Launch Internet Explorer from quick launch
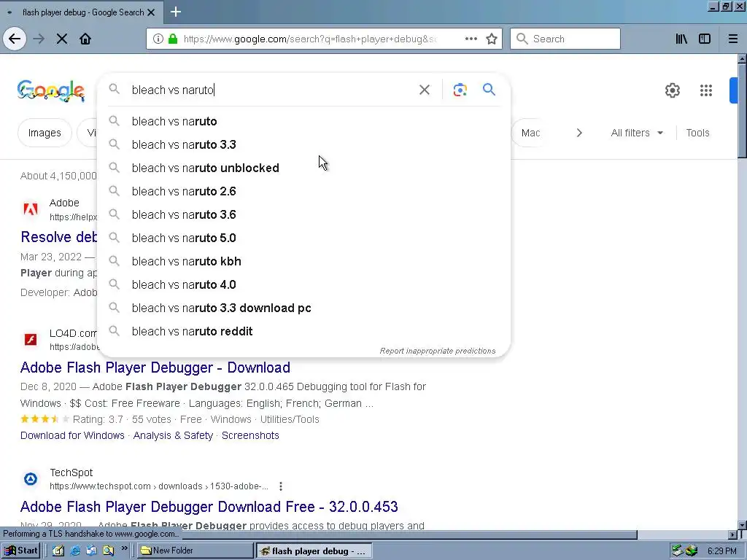The height and width of the screenshot is (560, 747). pos(75,551)
